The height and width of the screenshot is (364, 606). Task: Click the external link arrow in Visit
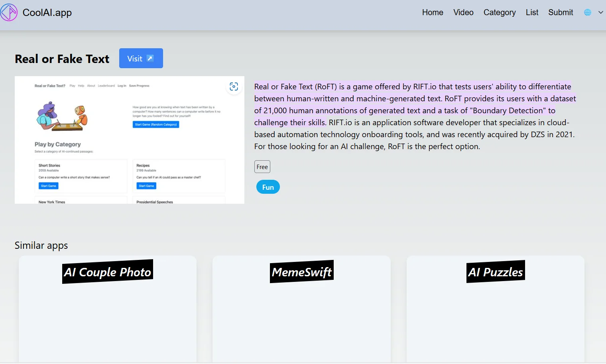point(150,58)
